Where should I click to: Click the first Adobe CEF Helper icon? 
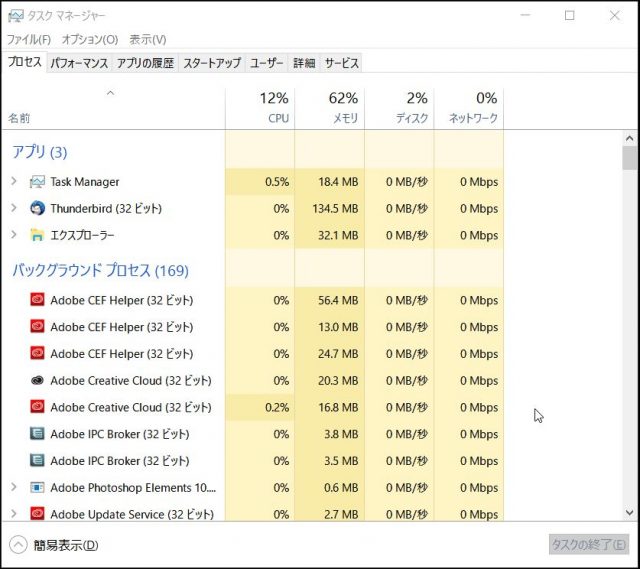tap(38, 300)
